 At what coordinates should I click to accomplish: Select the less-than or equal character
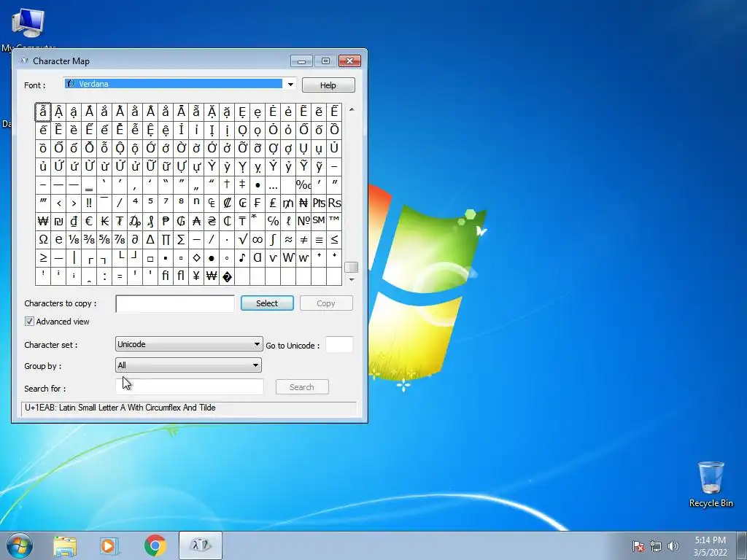[x=334, y=239]
